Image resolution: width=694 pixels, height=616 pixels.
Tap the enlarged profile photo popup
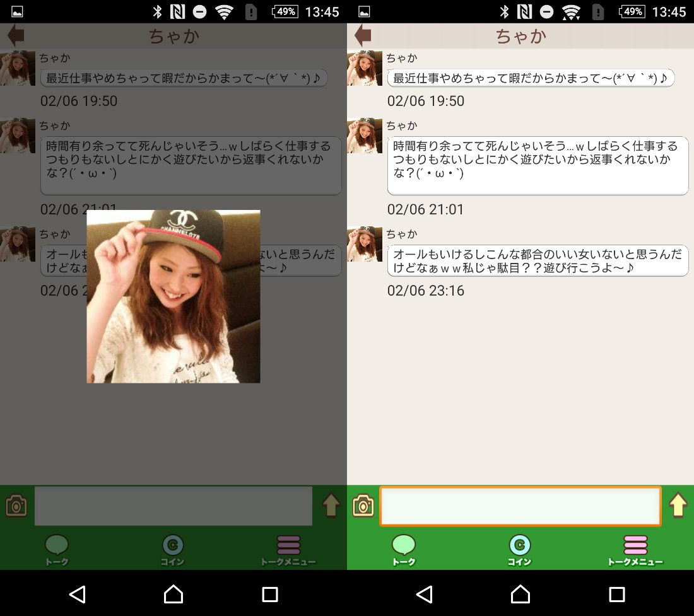tap(173, 296)
